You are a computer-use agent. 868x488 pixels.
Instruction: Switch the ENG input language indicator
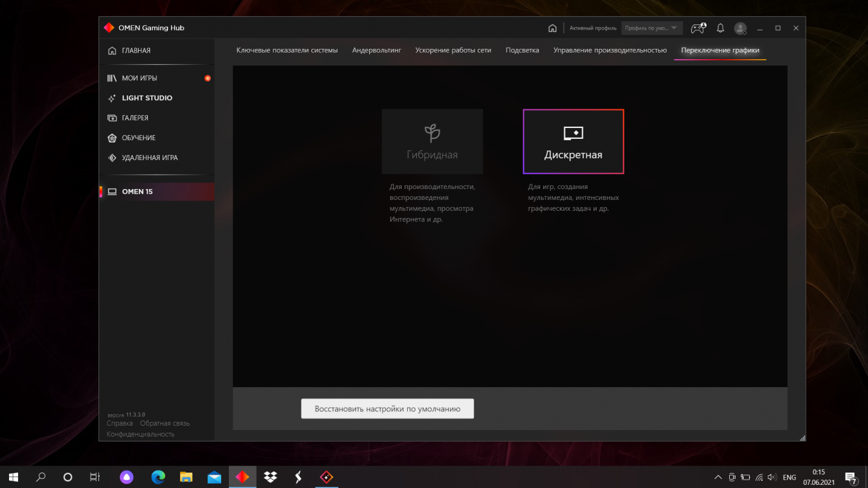pos(789,478)
